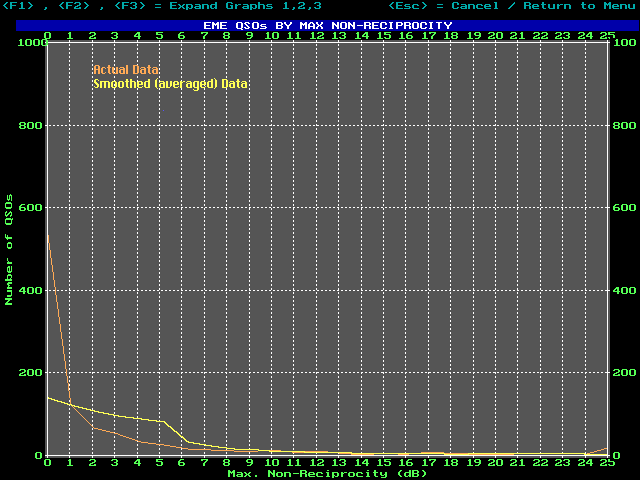Click the <F3> key hint in header
This screenshot has width=640, height=480.
pyautogui.click(x=130, y=6)
